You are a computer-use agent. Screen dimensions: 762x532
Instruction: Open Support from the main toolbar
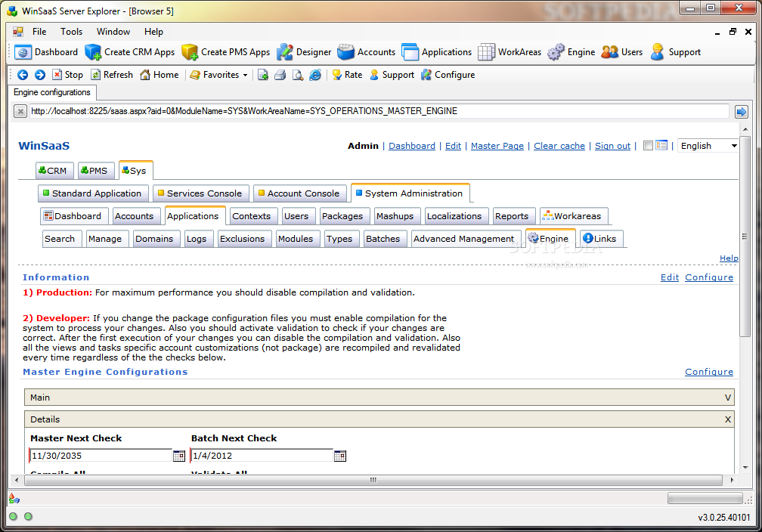point(676,52)
